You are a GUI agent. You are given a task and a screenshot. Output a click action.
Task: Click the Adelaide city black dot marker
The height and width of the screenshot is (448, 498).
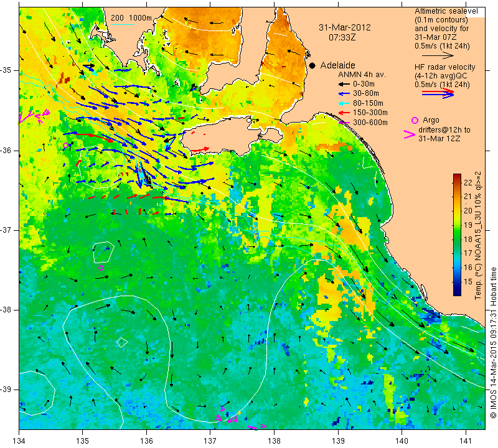(x=312, y=65)
